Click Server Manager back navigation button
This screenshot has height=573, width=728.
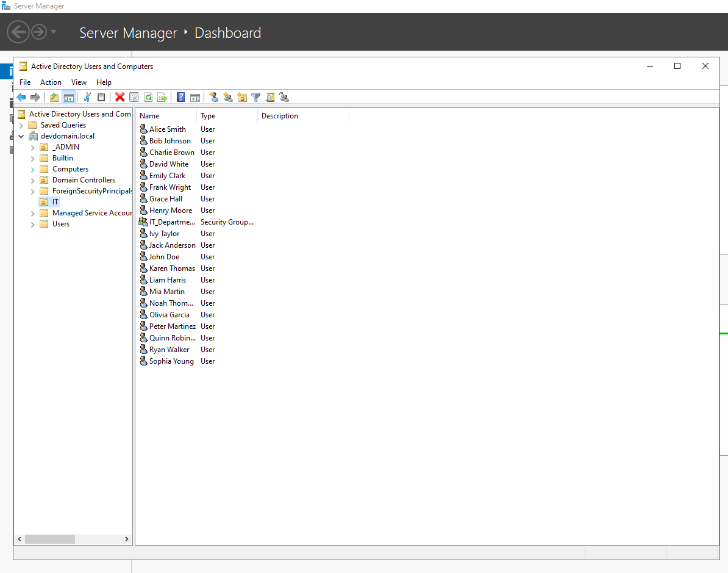(18, 32)
